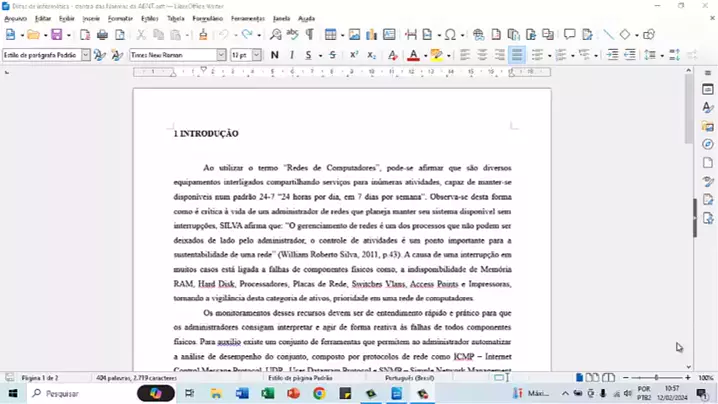Click the font color red A swatch
Image resolution: width=718 pixels, height=404 pixels.
pyautogui.click(x=413, y=55)
